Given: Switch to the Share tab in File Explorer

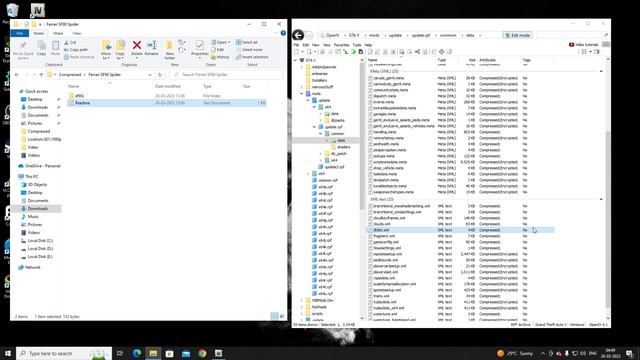Looking at the screenshot, I should pyautogui.click(x=58, y=33).
